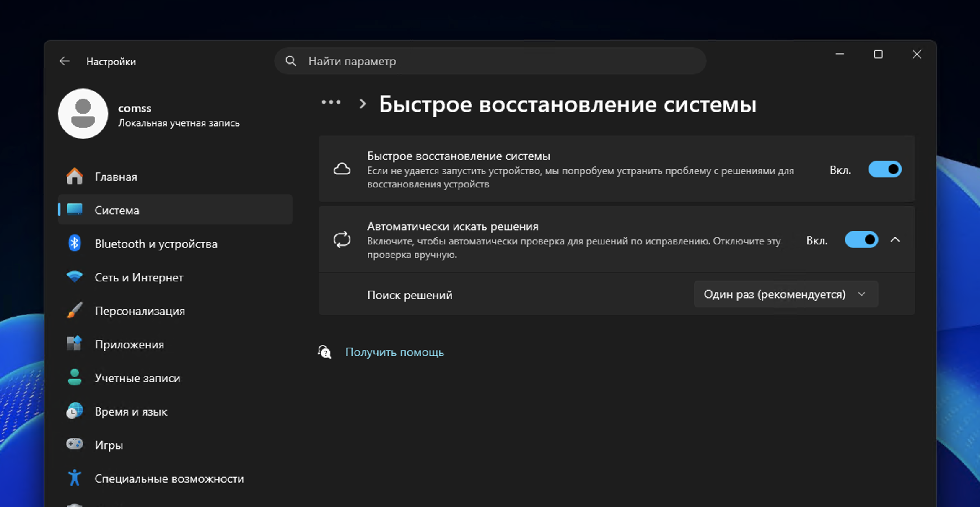Screen dimensions: 980x507
Task: Click the Главная home icon
Action: (75, 177)
